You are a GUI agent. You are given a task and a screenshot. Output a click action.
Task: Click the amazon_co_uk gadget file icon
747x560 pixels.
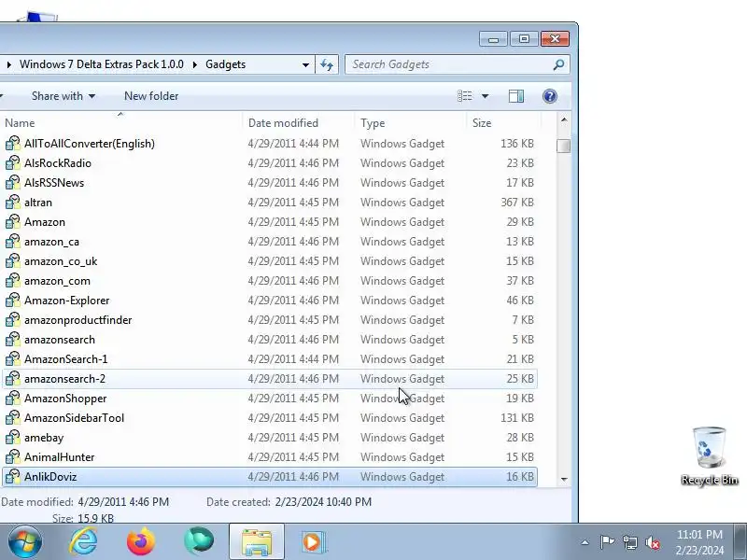[13, 261]
